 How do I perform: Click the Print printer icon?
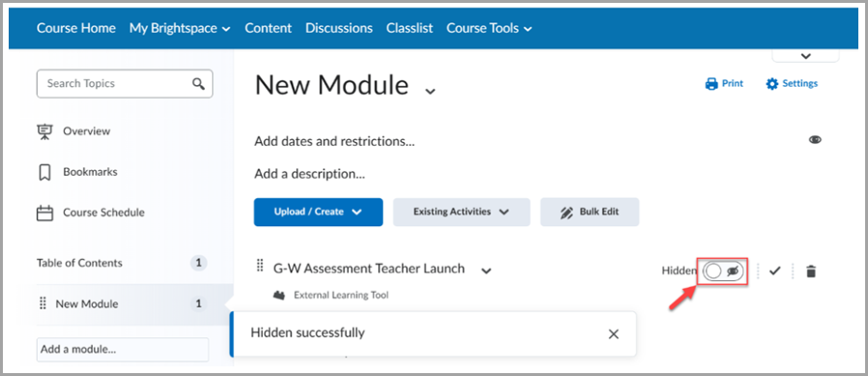coord(712,84)
